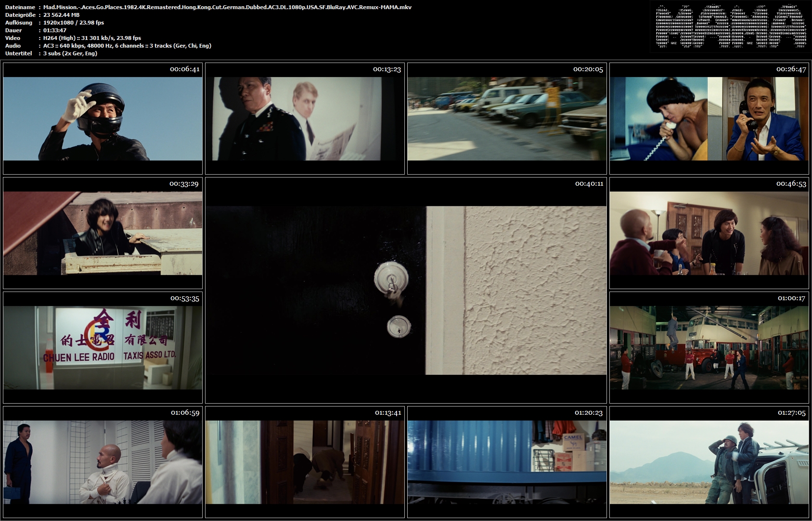Screen dimensions: 812x521
Task: Click the timestamp 00:06:41
Action: coord(185,69)
